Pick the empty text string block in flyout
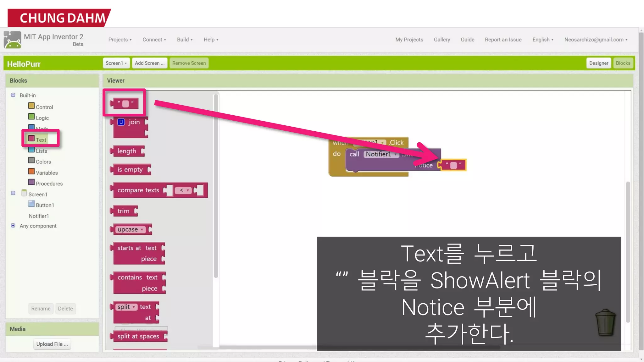This screenshot has height=362, width=644. point(124,103)
